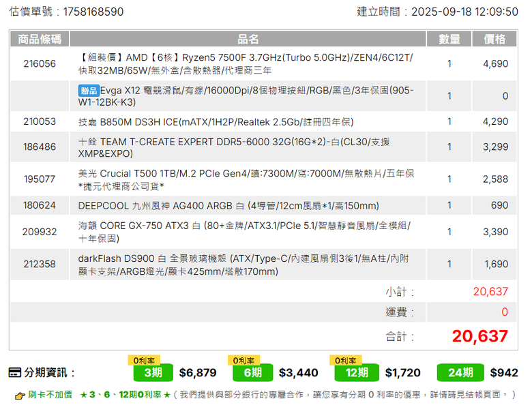532x407 pixels.
Task: Click the 1,690 price cell
Action: coord(496,264)
